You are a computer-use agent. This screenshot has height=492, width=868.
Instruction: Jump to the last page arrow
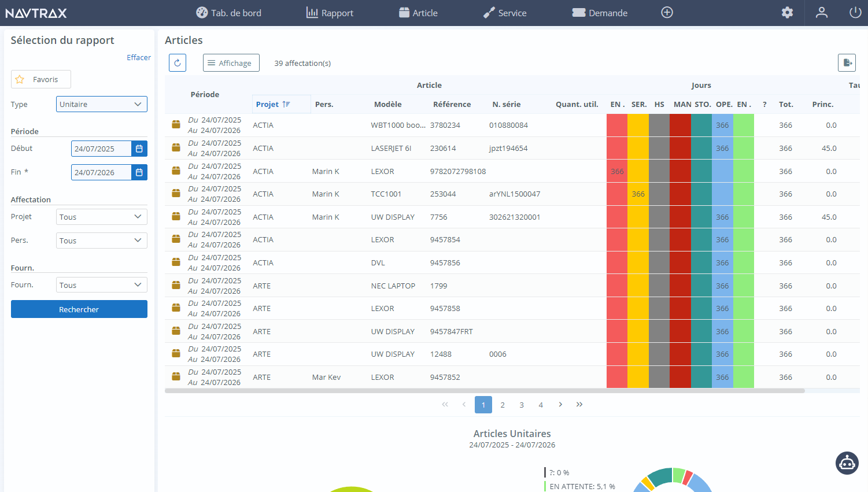click(579, 405)
